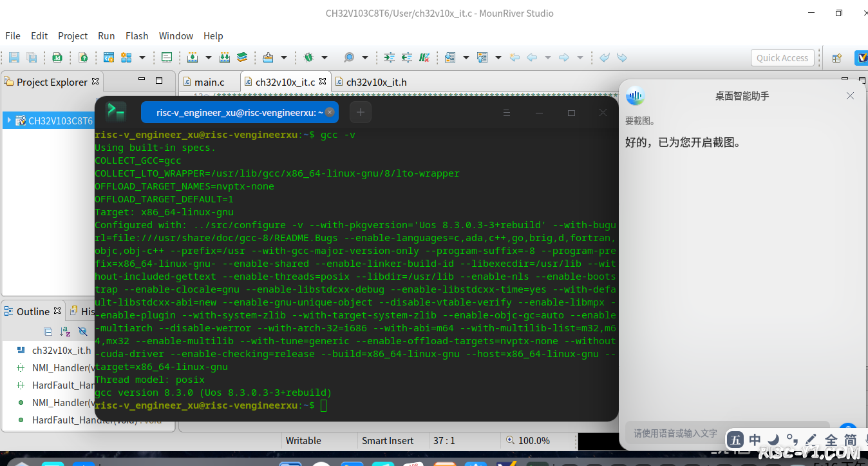Click the Download to chip icon

(192, 57)
